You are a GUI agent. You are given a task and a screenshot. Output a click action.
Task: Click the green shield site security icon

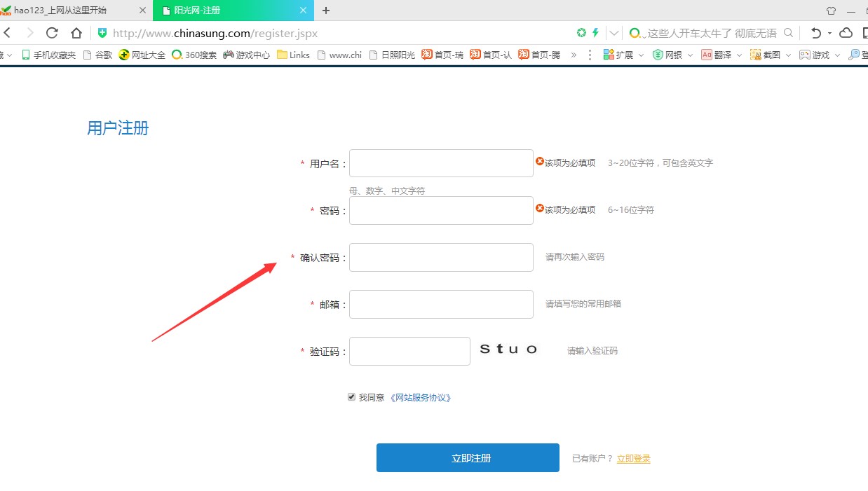102,33
